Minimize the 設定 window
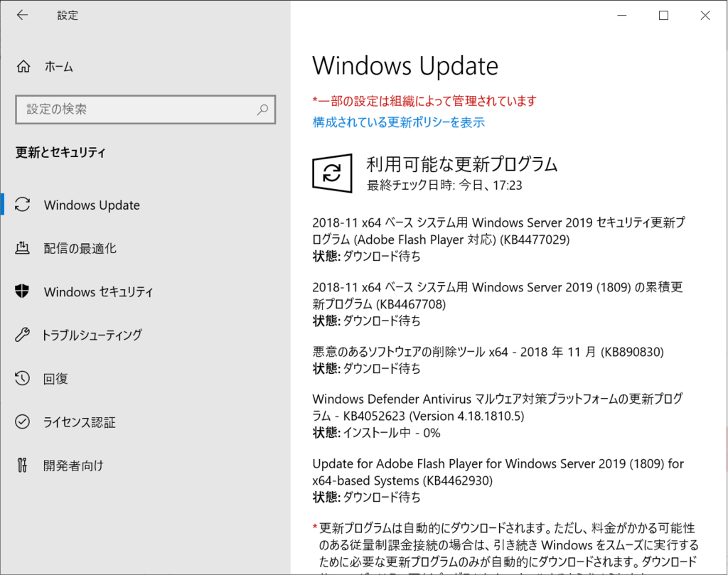The image size is (728, 575). click(x=622, y=16)
